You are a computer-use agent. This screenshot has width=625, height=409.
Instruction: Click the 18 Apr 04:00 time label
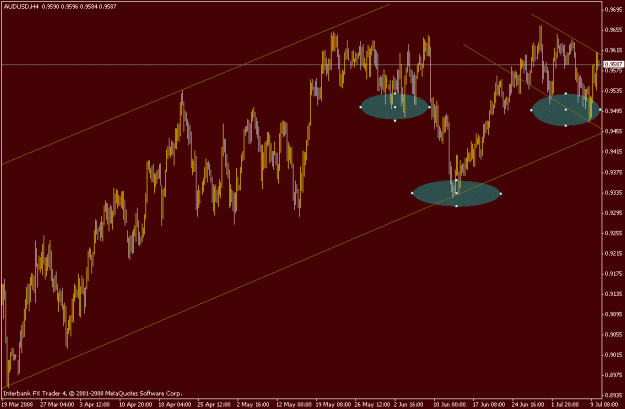pos(174,405)
